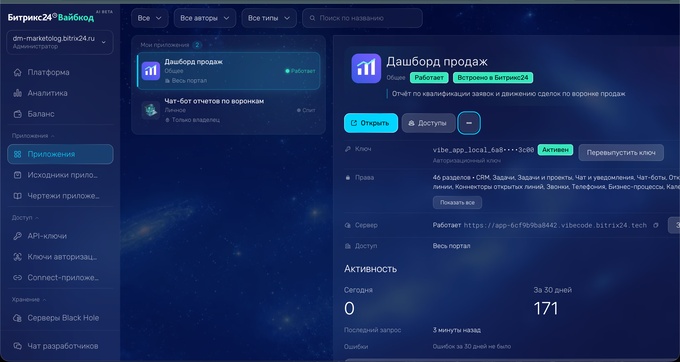Open the Платформа section
This screenshot has width=680, height=362.
pos(60,72)
